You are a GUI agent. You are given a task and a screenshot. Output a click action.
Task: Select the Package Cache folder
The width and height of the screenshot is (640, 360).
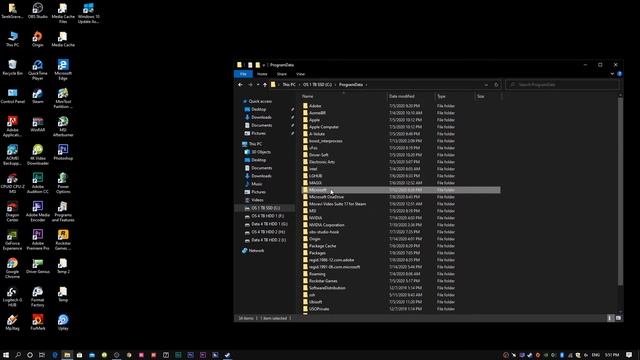(401, 246)
